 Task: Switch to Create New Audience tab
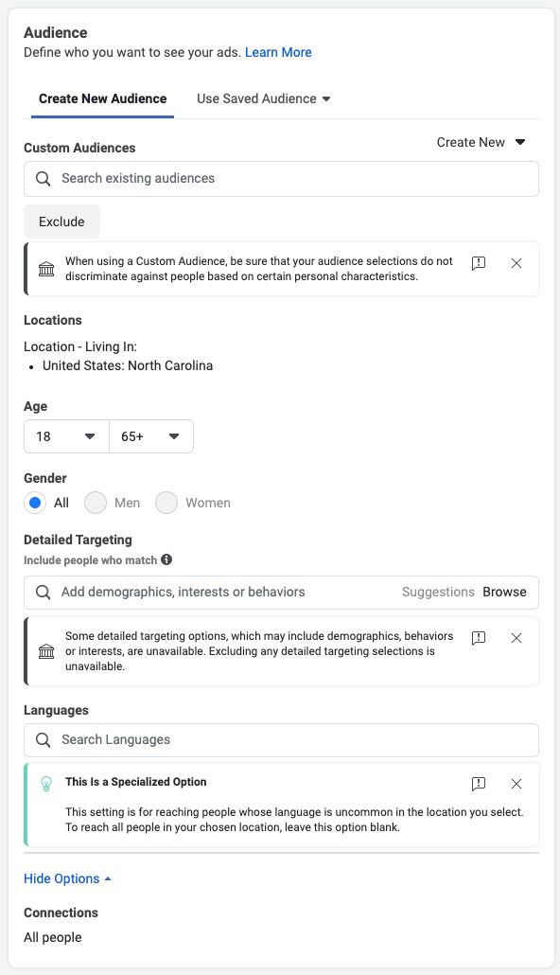pyautogui.click(x=102, y=98)
